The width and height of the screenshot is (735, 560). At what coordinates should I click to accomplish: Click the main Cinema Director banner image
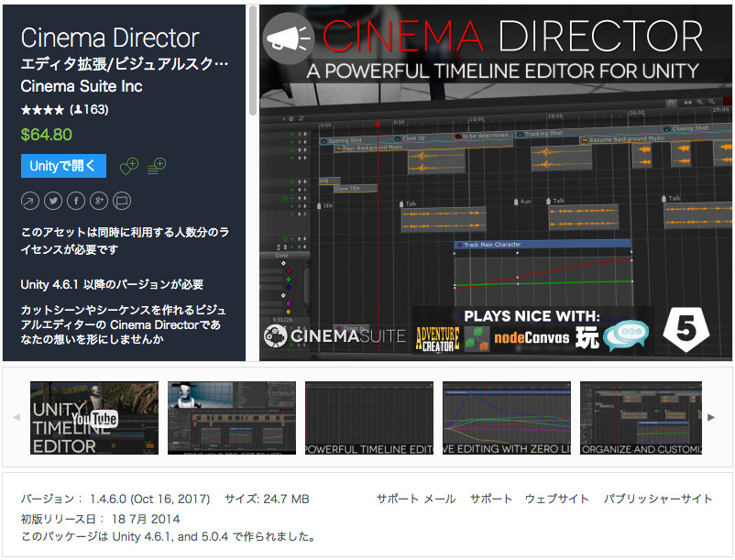coord(496,182)
